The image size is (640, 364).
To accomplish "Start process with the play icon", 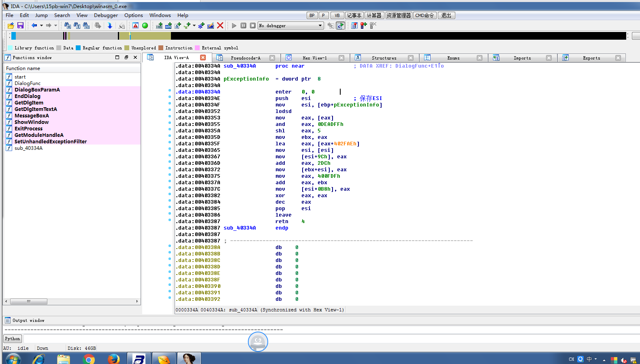I will pyautogui.click(x=234, y=26).
